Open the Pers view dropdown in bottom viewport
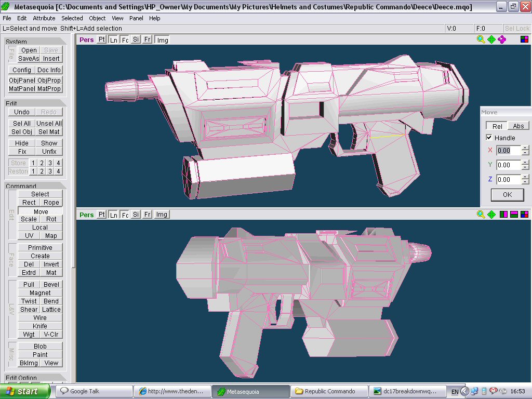This screenshot has width=532, height=399. tap(87, 215)
